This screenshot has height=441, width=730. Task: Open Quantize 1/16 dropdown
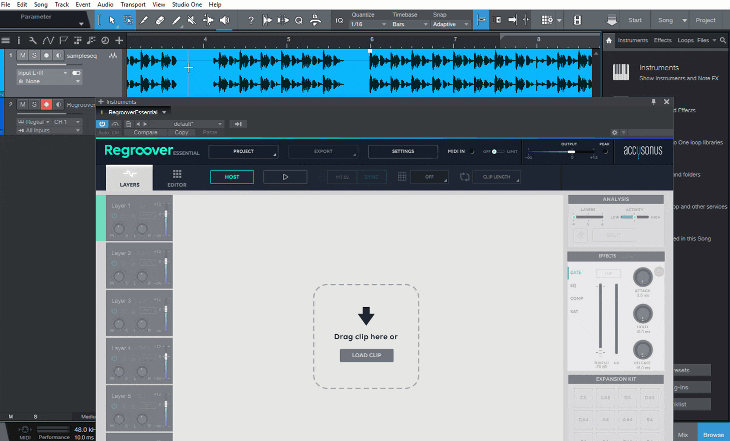pos(368,24)
